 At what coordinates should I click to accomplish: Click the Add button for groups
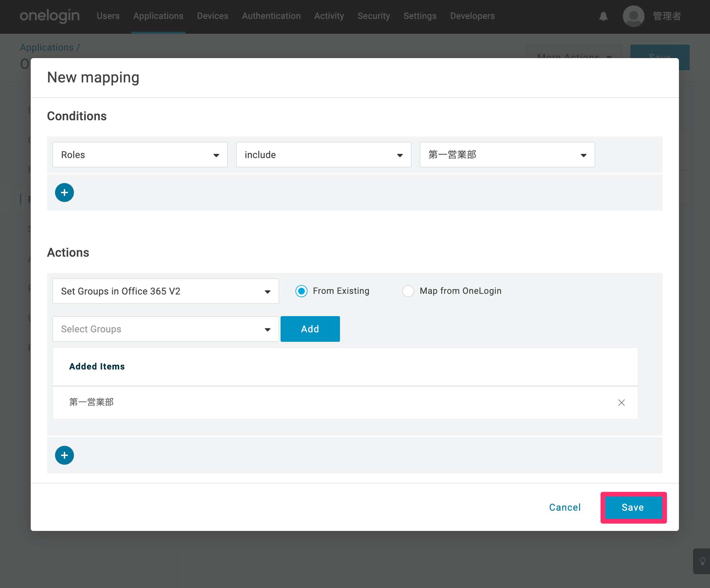click(310, 329)
